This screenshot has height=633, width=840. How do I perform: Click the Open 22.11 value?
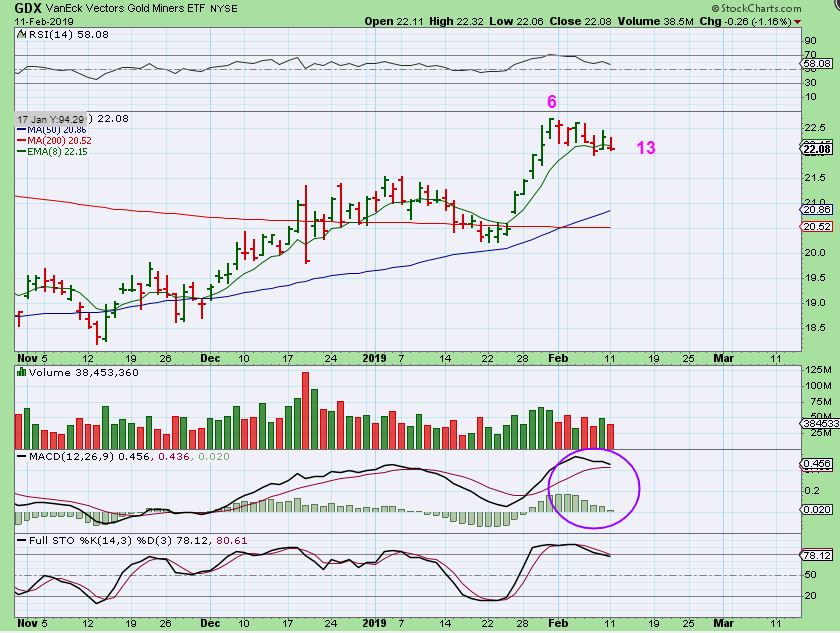(x=394, y=21)
